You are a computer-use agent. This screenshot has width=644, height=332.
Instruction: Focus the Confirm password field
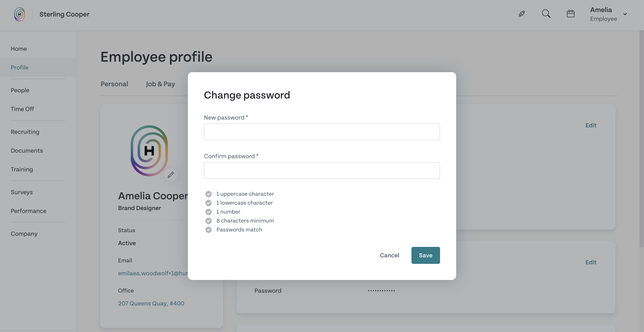322,170
